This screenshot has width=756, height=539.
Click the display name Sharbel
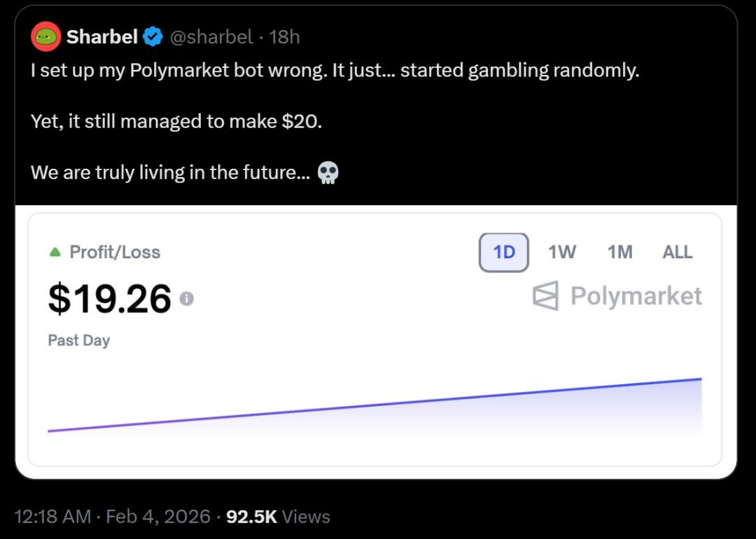click(x=103, y=37)
